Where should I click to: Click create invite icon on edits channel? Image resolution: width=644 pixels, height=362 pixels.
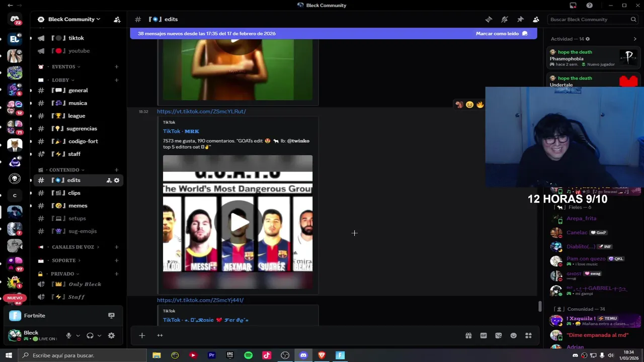tap(109, 180)
